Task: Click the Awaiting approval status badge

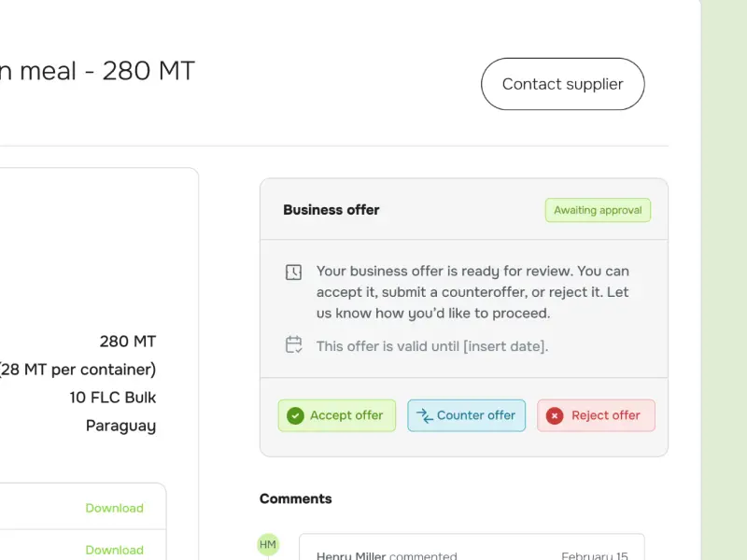Action: click(x=598, y=210)
